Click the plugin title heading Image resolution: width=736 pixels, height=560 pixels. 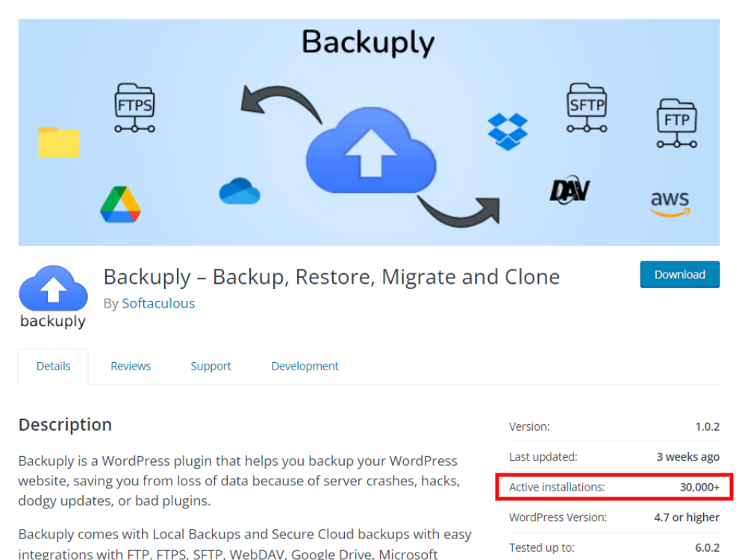tap(331, 276)
